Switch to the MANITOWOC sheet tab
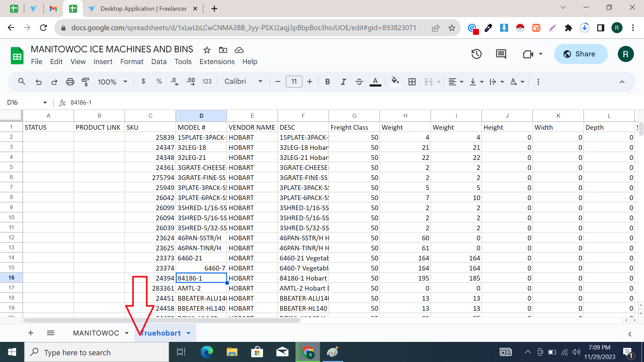The height and width of the screenshot is (362, 644). (x=96, y=333)
